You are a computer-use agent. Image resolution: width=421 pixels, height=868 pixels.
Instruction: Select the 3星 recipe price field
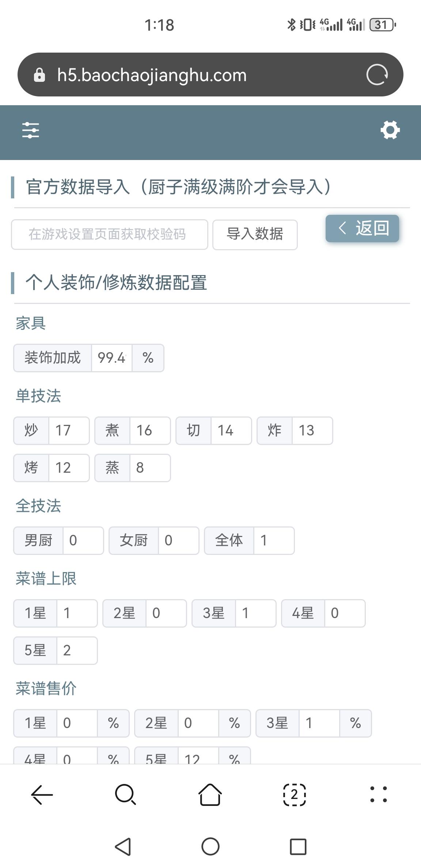(x=319, y=723)
